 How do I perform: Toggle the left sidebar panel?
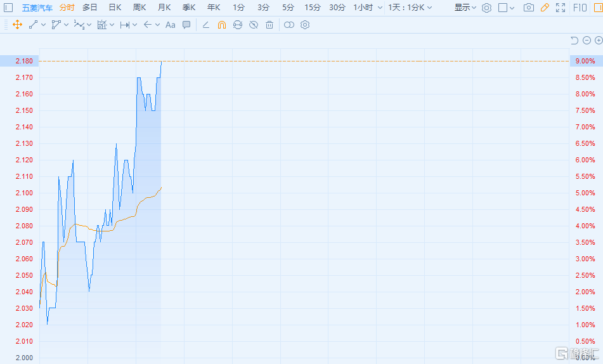click(x=8, y=8)
